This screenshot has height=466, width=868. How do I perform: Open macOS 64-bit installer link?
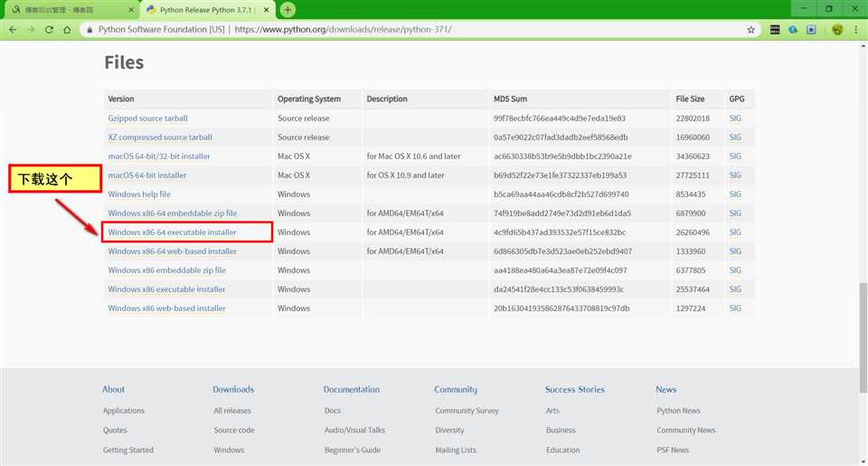point(147,176)
